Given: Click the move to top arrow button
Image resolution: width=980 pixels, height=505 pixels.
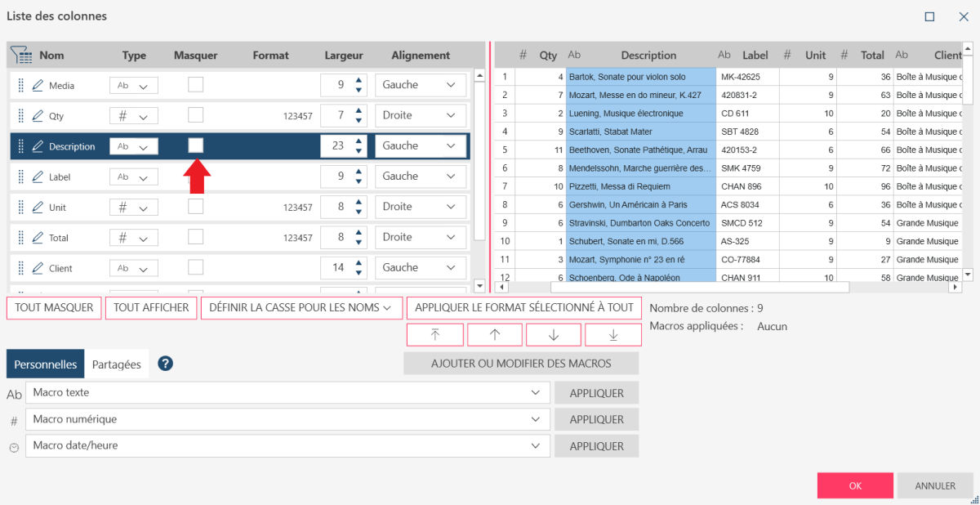Looking at the screenshot, I should (x=434, y=335).
